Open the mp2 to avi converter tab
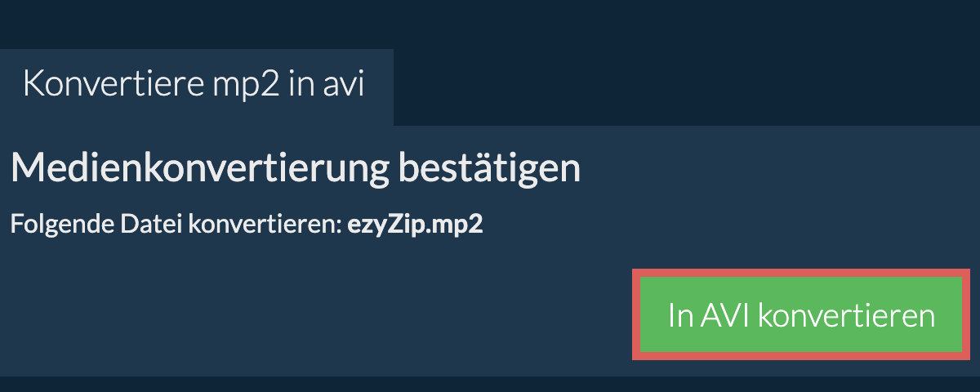 coord(197,87)
